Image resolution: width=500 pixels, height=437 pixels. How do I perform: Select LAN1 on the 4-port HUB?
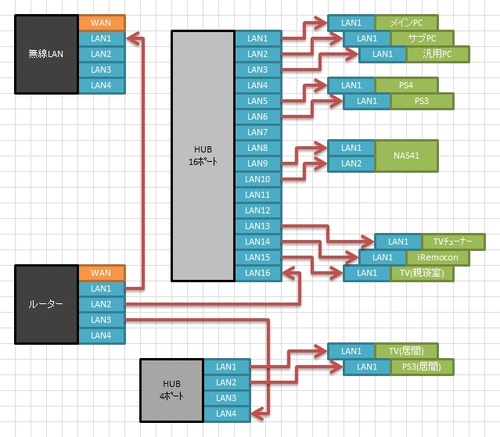[227, 367]
